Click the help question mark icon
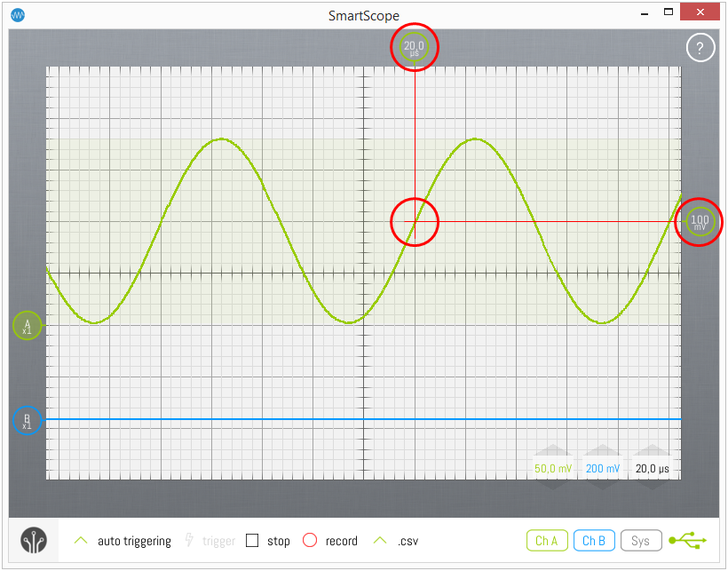This screenshot has width=728, height=571. click(700, 48)
